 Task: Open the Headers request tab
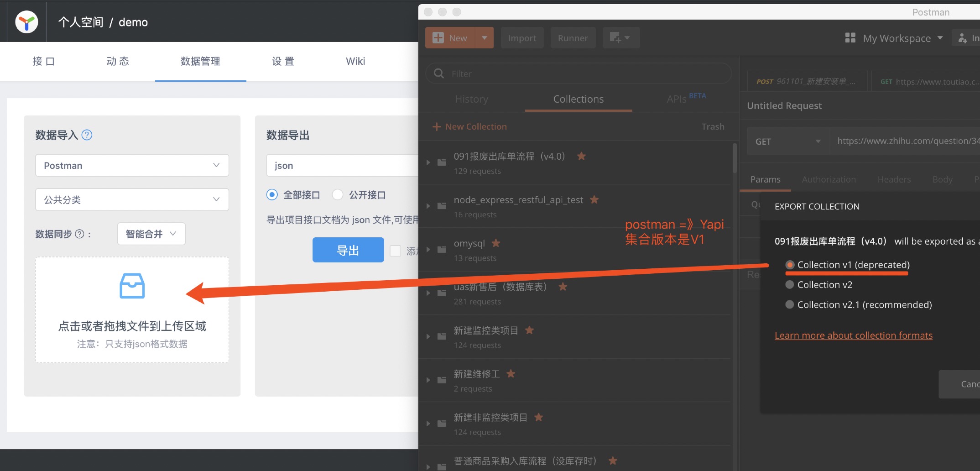click(894, 179)
